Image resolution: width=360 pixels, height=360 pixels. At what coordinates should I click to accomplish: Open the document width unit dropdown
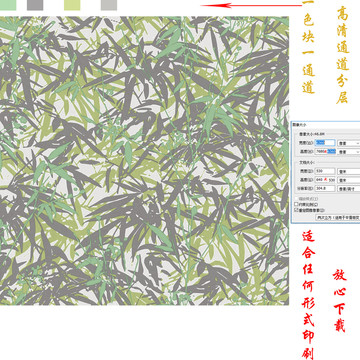[x=349, y=171]
